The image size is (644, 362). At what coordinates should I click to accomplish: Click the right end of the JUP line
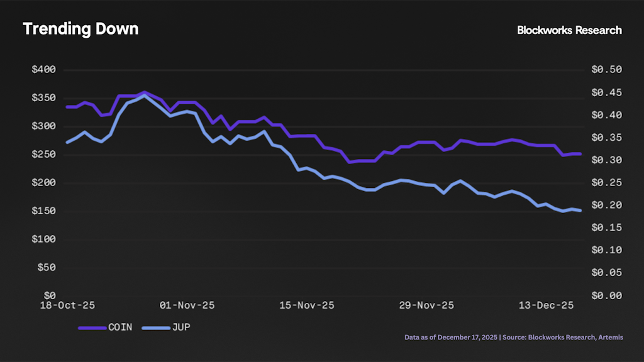click(580, 211)
